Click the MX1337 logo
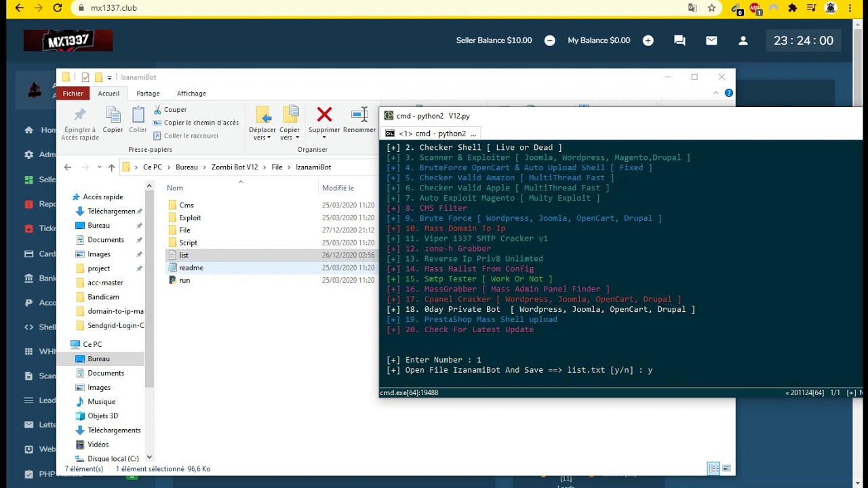Screen dimensions: 868x488 click(68, 41)
